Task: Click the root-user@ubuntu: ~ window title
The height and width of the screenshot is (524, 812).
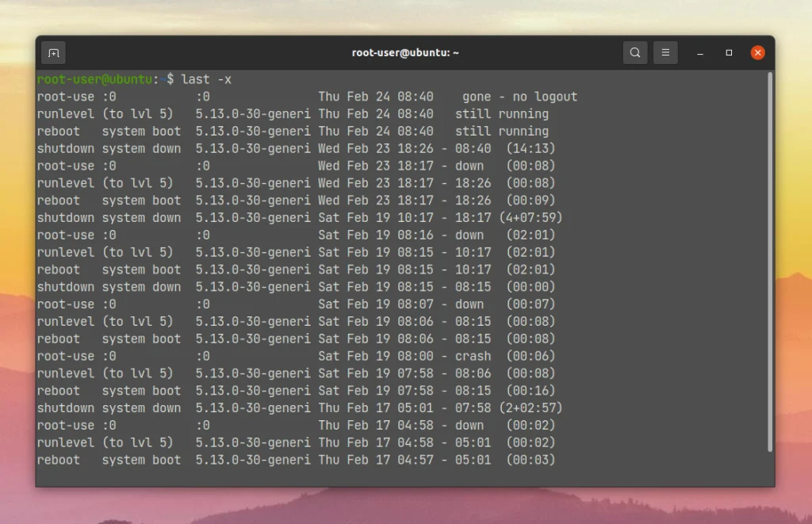Action: pyautogui.click(x=405, y=52)
